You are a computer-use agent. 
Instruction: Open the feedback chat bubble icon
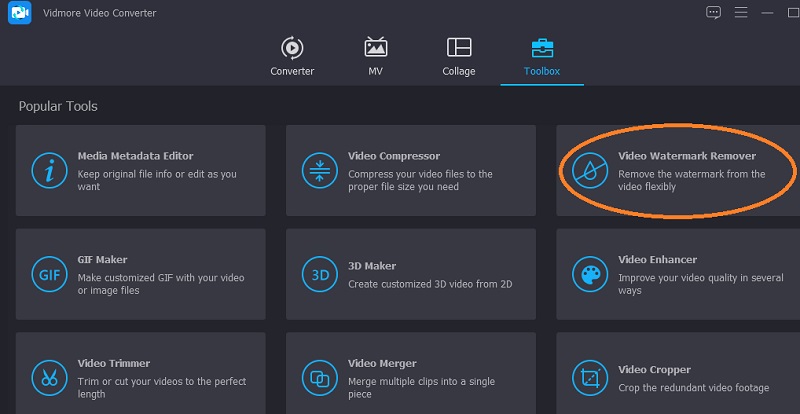pos(713,12)
